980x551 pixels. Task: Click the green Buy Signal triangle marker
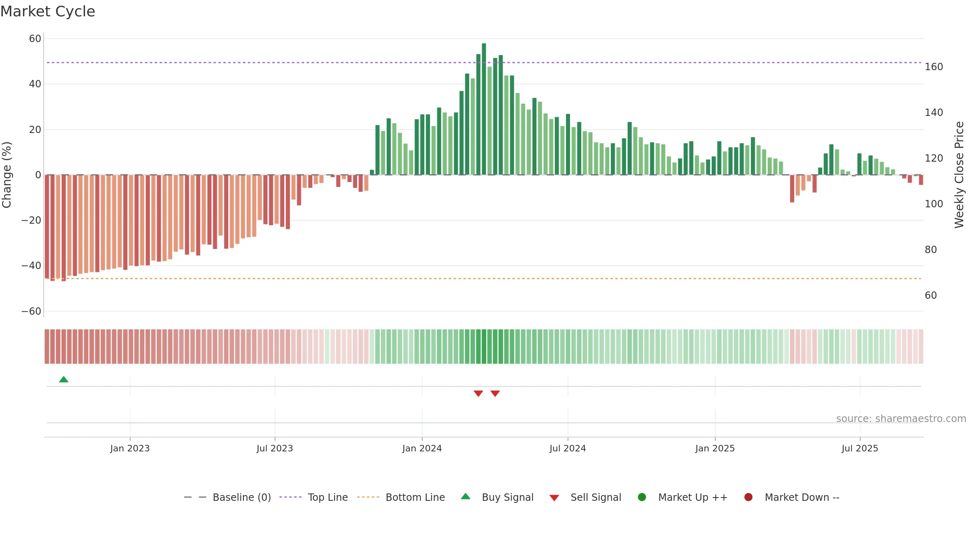point(64,380)
